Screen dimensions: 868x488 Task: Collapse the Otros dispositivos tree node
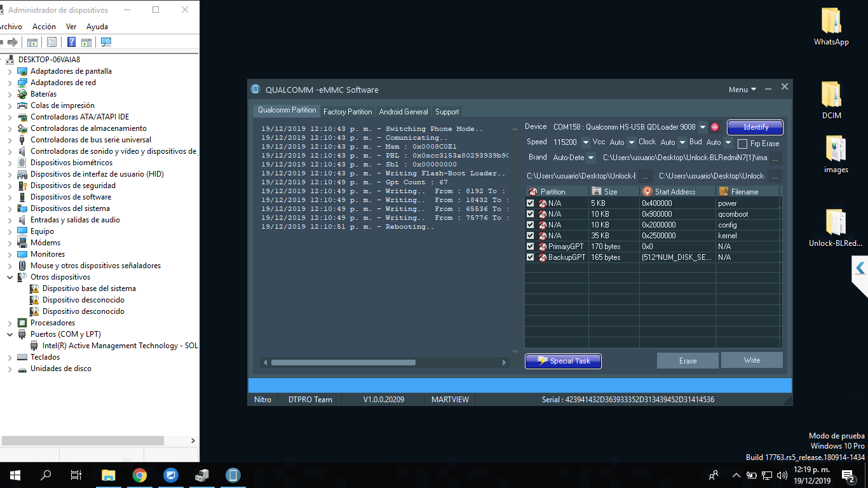(10, 277)
